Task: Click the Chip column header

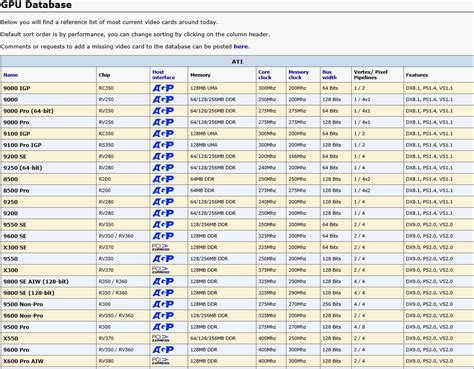Action: (104, 75)
